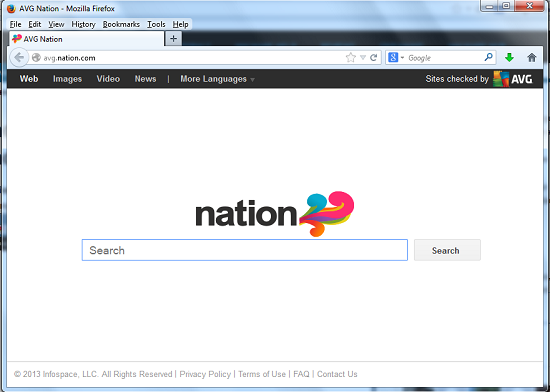This screenshot has height=392, width=550.
Task: Minimize the Firefox window
Action: pos(489,6)
